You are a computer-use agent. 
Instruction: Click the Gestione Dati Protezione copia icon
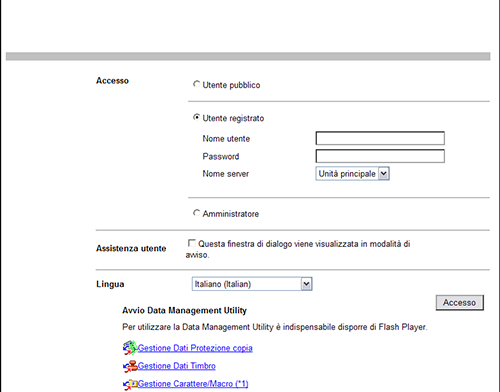click(x=130, y=348)
